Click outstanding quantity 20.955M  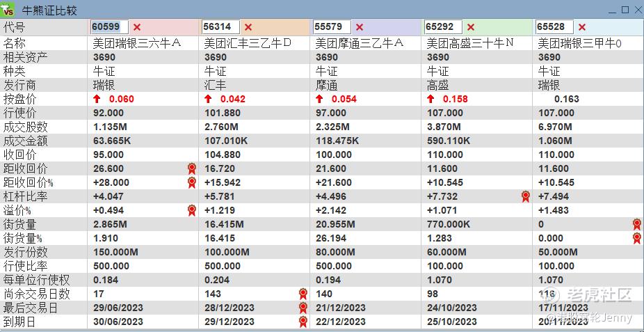[x=335, y=224]
